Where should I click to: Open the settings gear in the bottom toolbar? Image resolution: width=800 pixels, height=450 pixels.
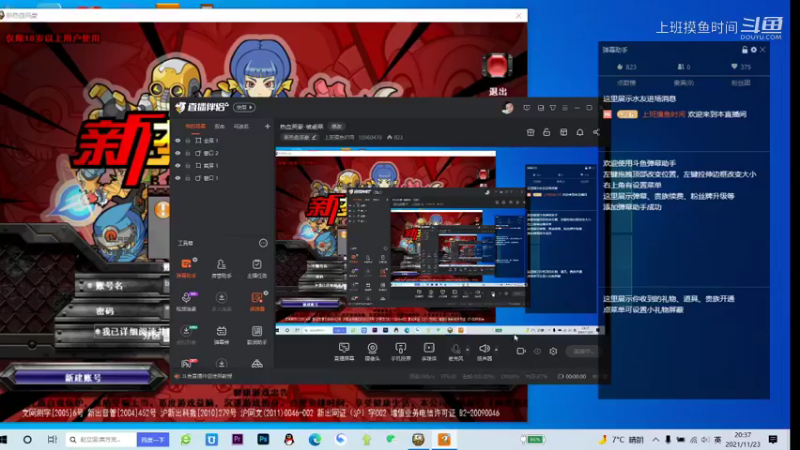pos(553,351)
